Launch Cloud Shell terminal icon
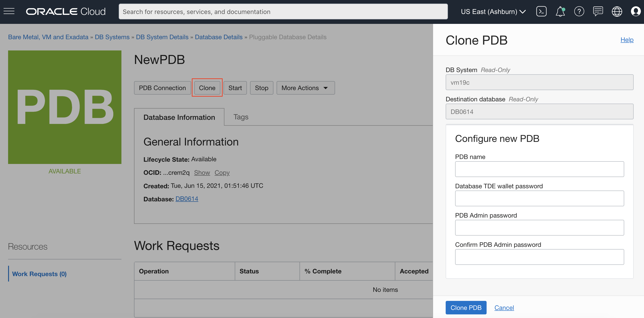The height and width of the screenshot is (318, 644). [541, 11]
